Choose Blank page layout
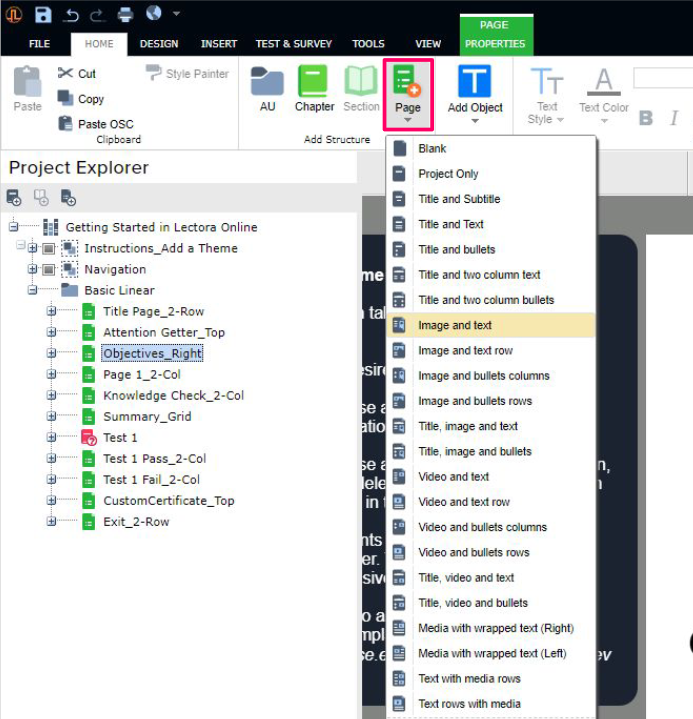693x719 pixels. coord(432,149)
